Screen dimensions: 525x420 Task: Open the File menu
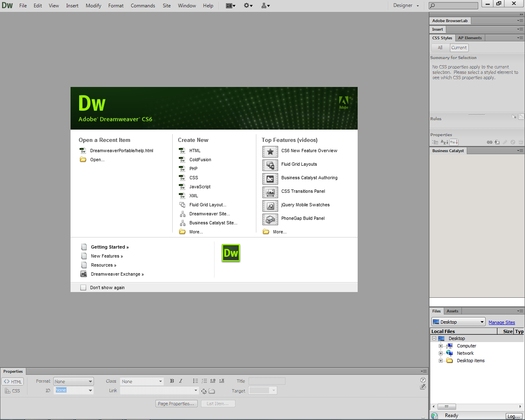coord(23,6)
